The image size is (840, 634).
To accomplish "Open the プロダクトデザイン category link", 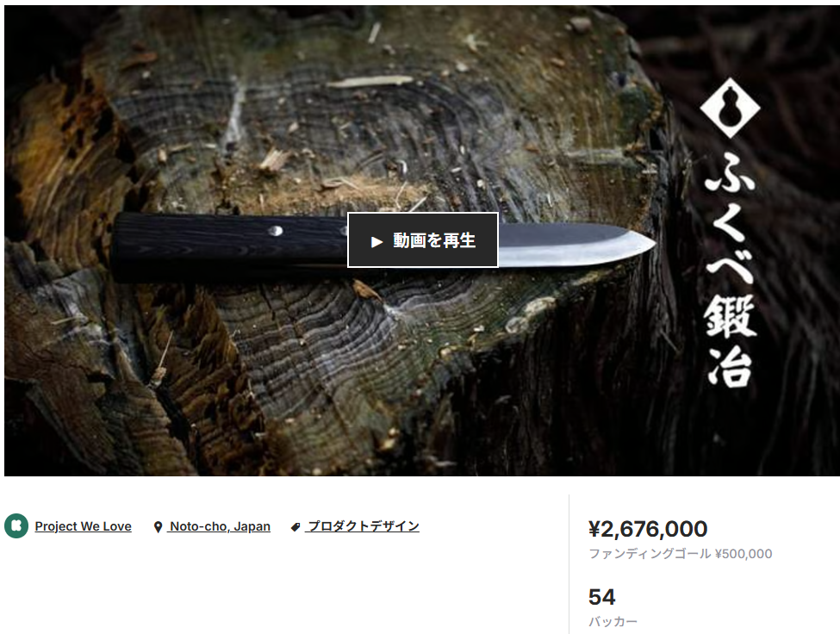I will click(x=363, y=526).
